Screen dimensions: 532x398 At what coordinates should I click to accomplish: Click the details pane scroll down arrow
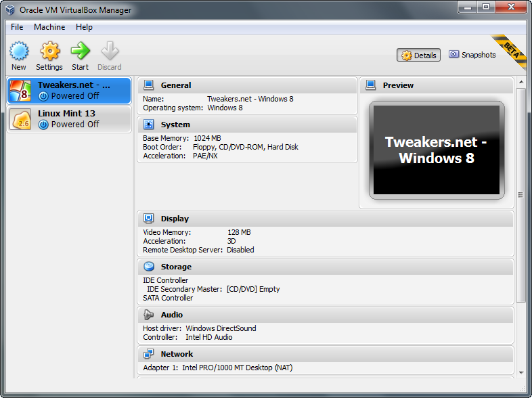(521, 372)
